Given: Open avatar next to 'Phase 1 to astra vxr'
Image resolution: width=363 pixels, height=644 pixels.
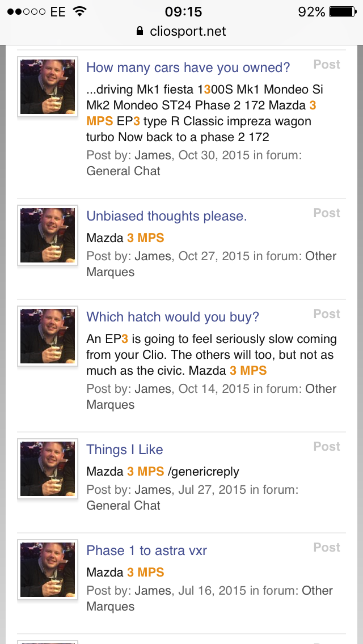Looking at the screenshot, I should point(48,570).
